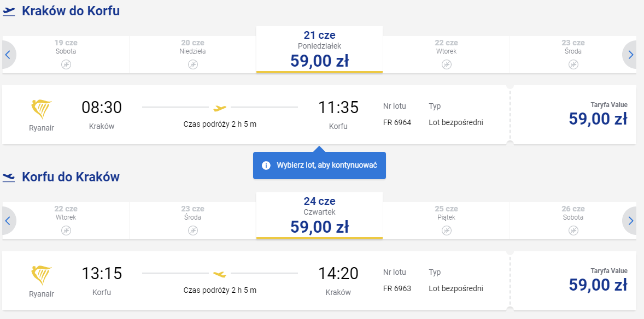Click the no-flight icon under 25 cze Piątek

[x=447, y=231]
